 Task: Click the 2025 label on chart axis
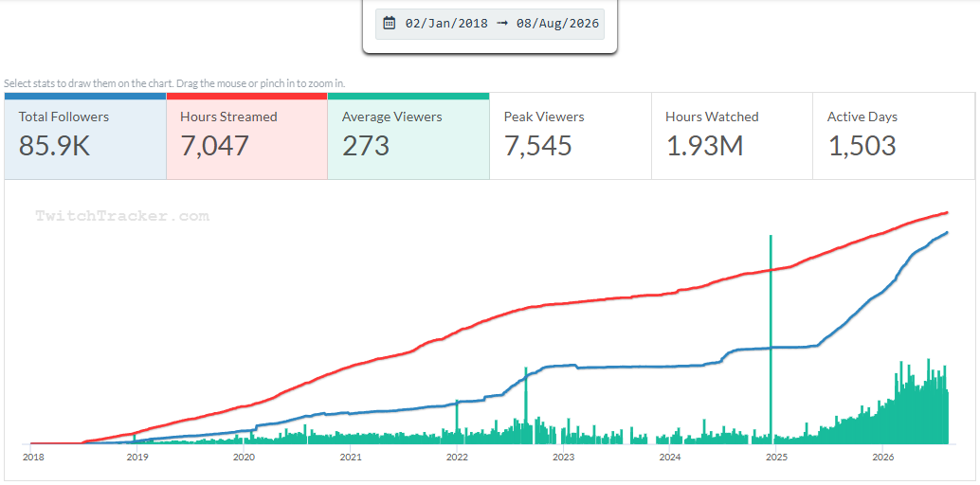point(775,457)
